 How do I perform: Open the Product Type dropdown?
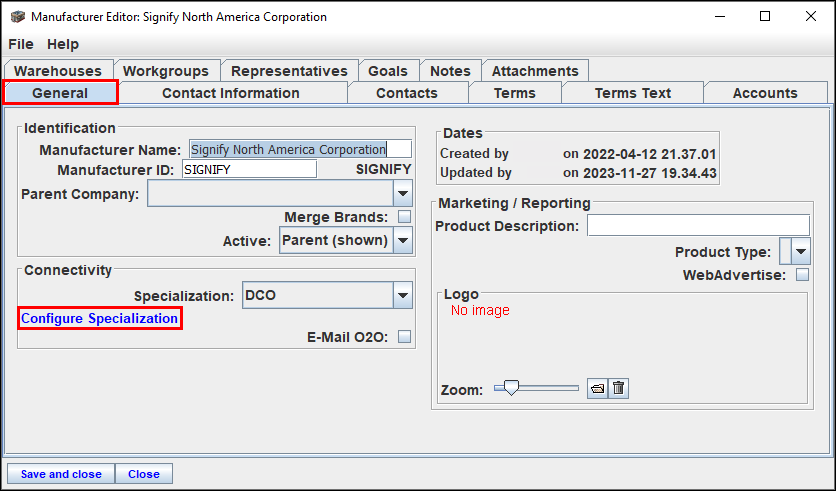click(801, 252)
